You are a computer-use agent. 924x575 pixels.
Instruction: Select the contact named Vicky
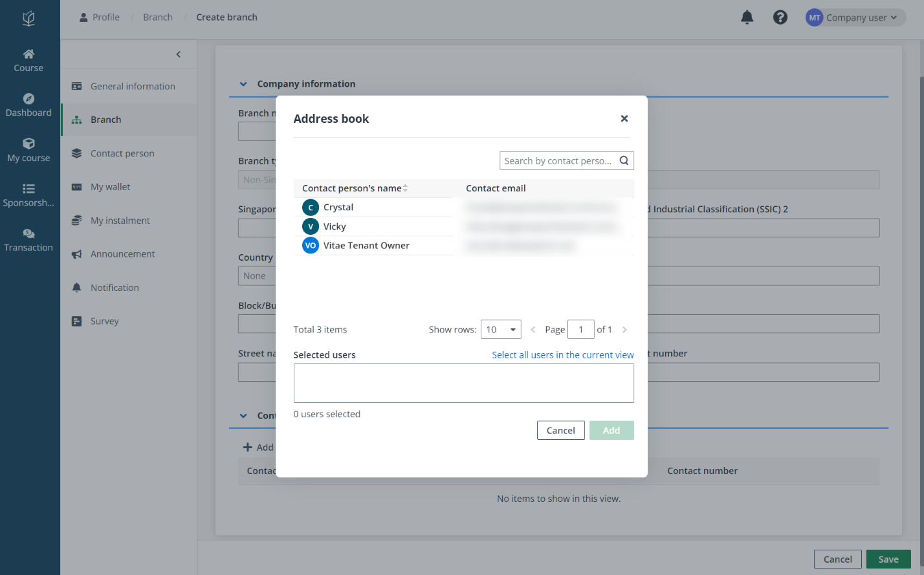pos(335,226)
